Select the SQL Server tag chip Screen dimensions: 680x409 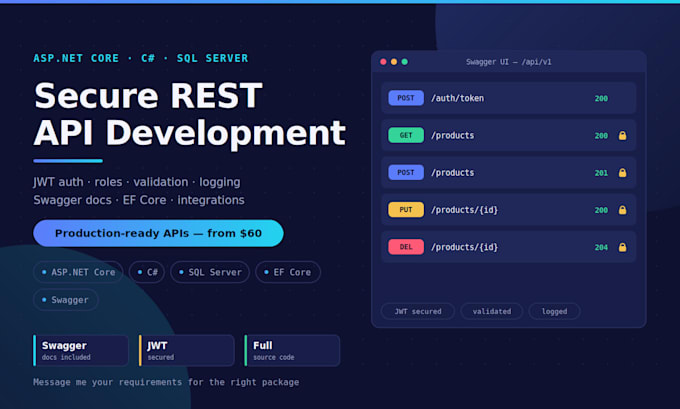pos(210,272)
